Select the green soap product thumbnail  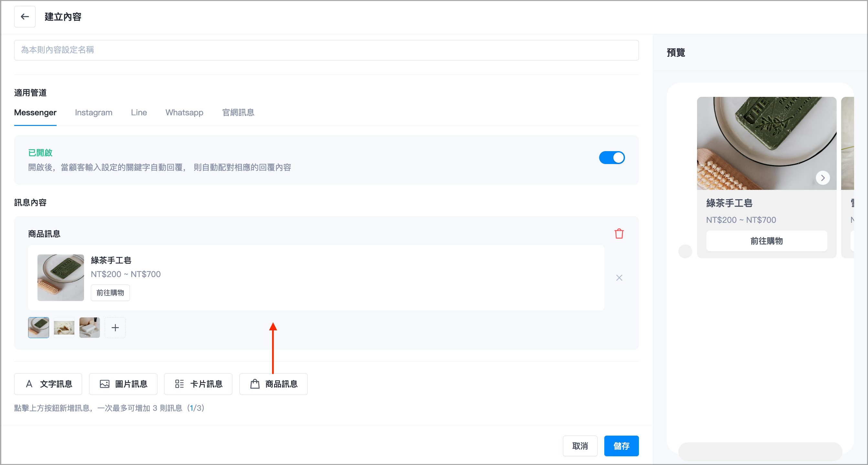click(x=38, y=328)
